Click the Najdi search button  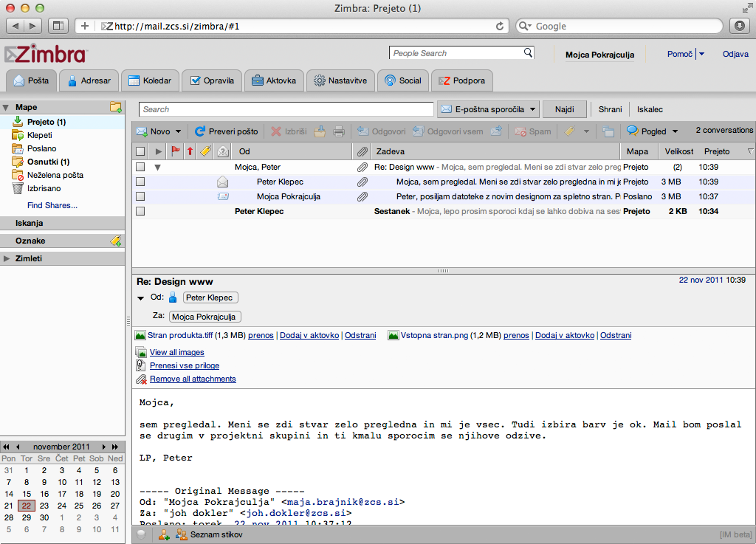coord(564,109)
